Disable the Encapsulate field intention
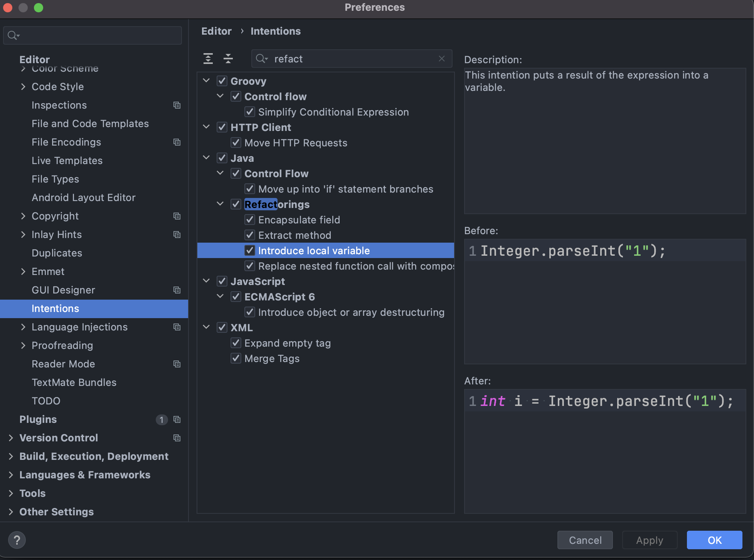Viewport: 754px width, 560px height. [250, 219]
